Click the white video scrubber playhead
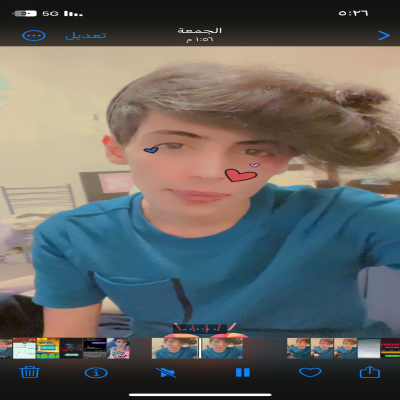This screenshot has height=400, width=400. click(x=200, y=348)
